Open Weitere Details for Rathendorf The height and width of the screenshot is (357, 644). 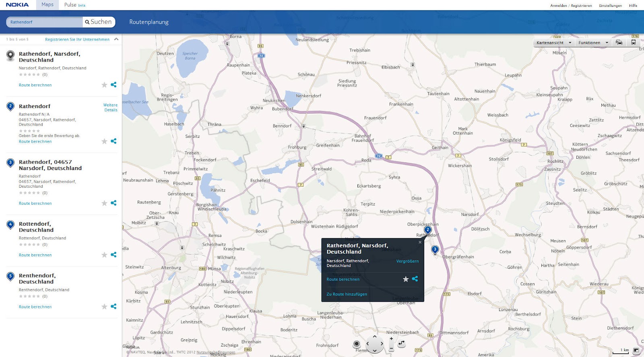pos(110,108)
